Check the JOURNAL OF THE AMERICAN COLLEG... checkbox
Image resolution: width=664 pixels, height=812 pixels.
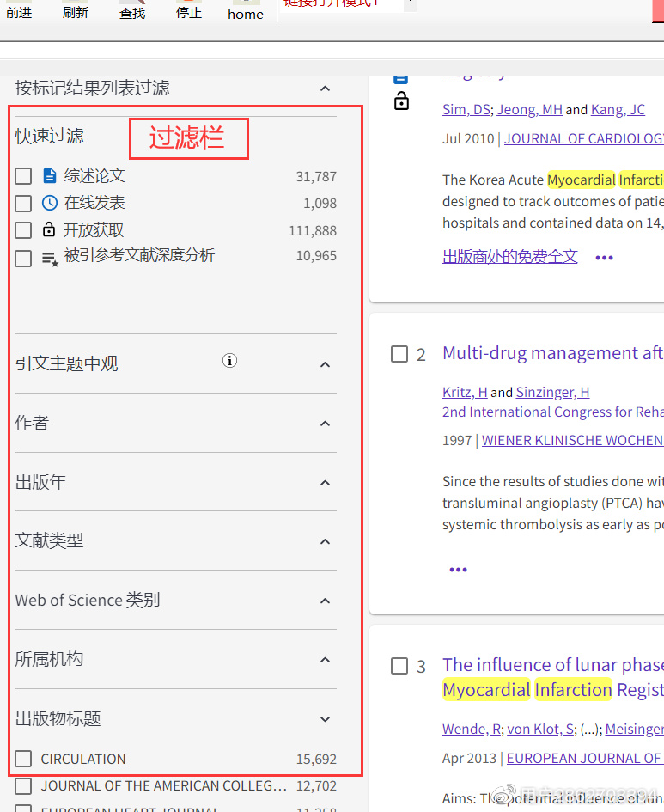pos(23,786)
